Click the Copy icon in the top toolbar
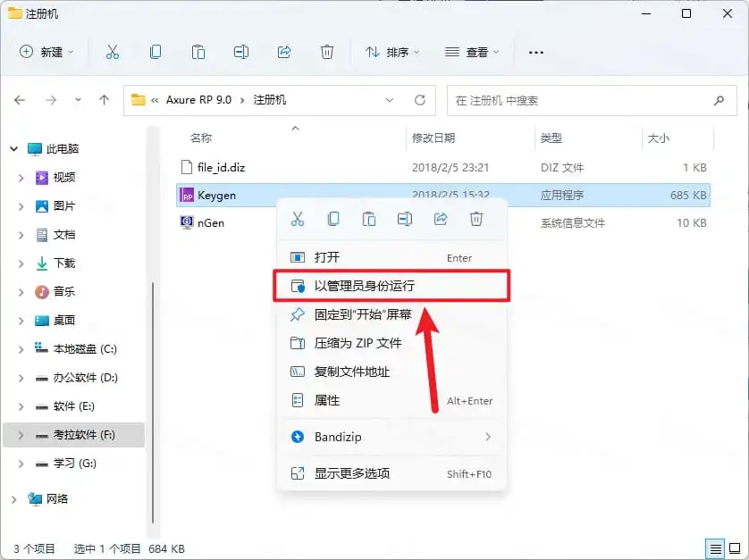The image size is (749, 560). tap(156, 52)
